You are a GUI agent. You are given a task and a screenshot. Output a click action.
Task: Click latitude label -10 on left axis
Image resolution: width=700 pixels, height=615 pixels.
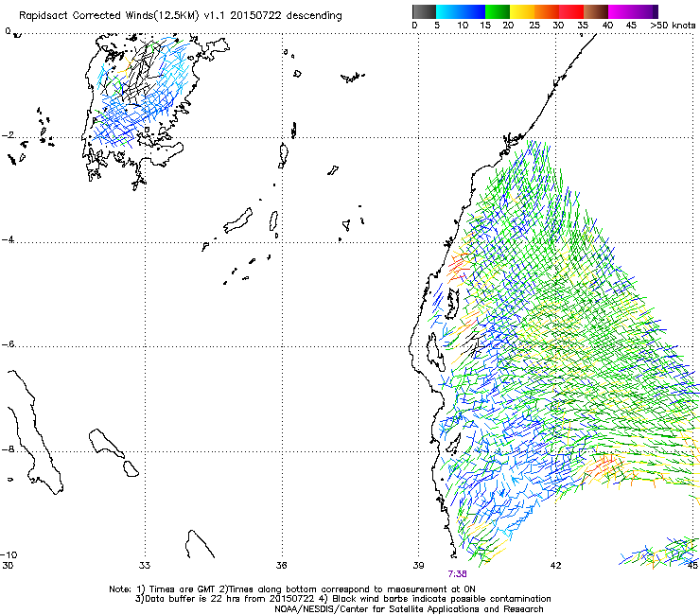tap(9, 554)
